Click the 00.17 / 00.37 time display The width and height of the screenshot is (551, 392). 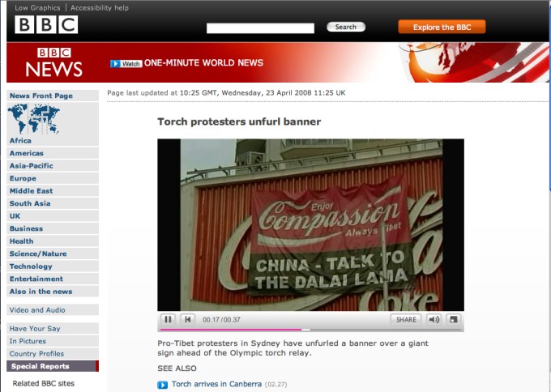pyautogui.click(x=221, y=320)
